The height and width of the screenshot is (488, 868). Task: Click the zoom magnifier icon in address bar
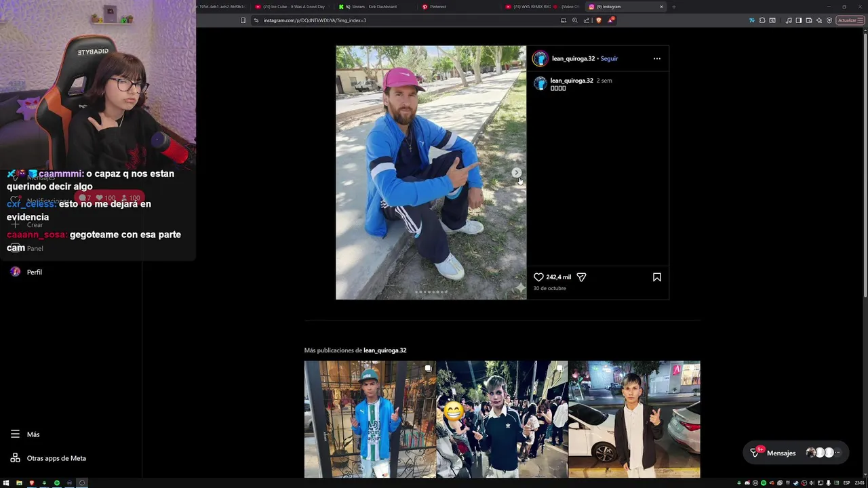click(x=575, y=20)
